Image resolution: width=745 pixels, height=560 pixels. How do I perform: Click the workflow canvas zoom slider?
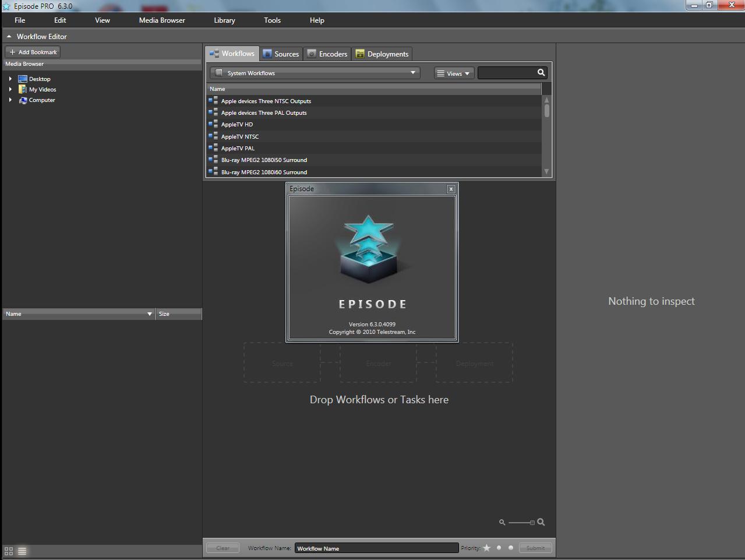click(x=521, y=522)
